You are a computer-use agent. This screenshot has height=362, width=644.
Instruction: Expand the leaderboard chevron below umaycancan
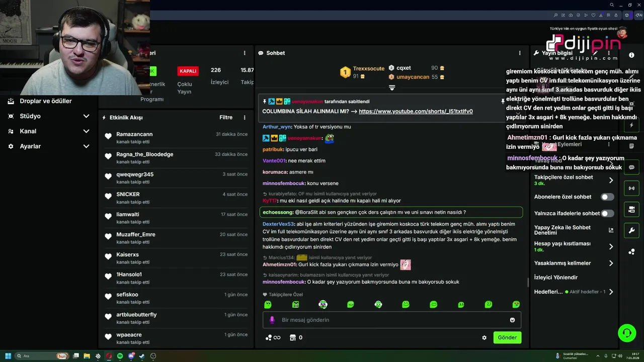click(x=392, y=87)
